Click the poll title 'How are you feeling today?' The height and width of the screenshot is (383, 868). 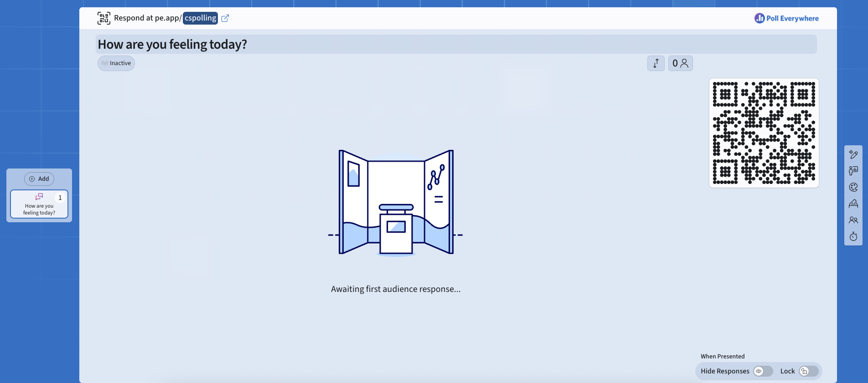click(x=172, y=45)
